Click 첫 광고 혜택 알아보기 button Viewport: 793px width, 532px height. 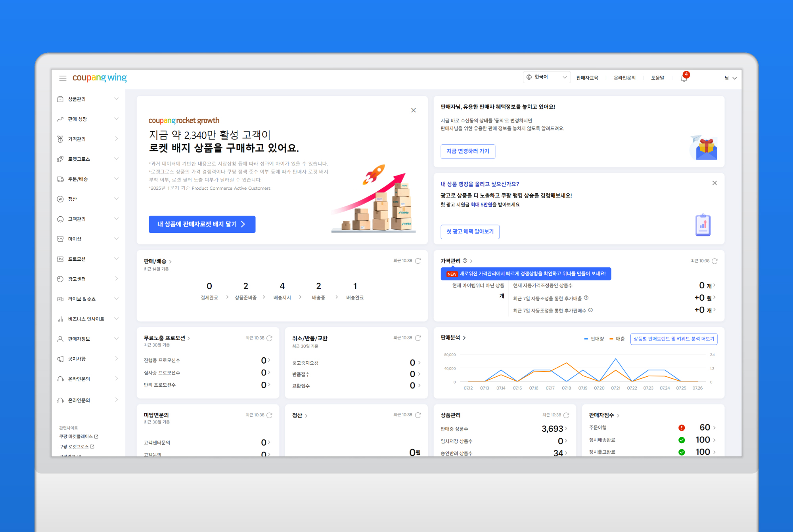pyautogui.click(x=470, y=232)
